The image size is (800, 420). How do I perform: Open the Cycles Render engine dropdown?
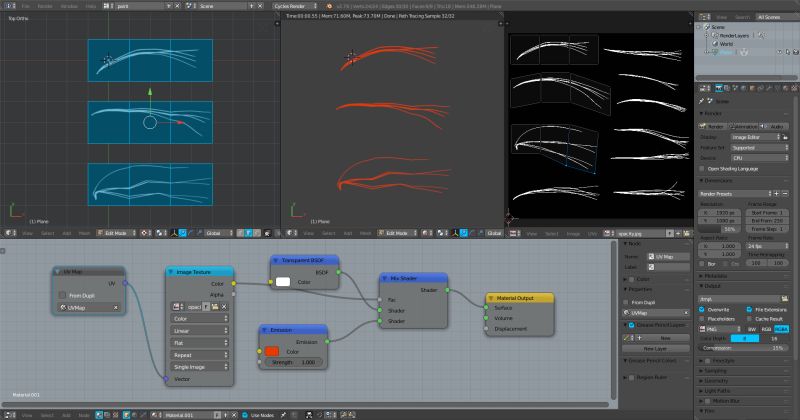pyautogui.click(x=295, y=6)
